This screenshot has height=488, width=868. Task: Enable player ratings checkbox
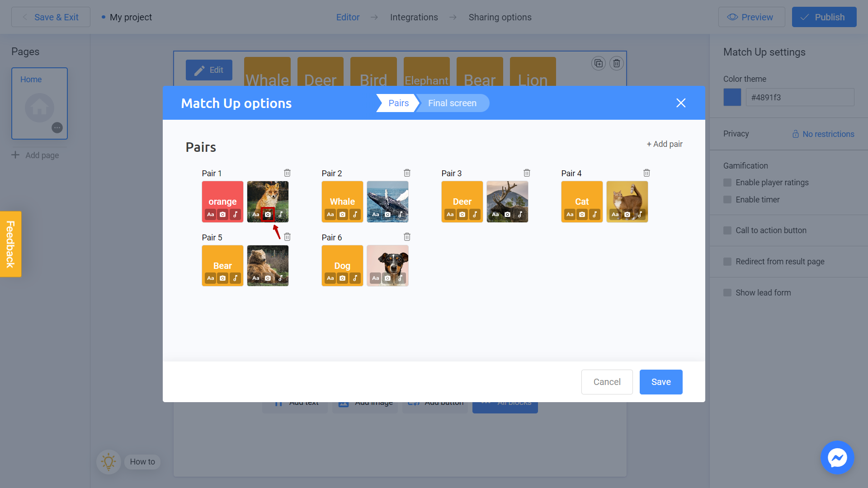[727, 183]
